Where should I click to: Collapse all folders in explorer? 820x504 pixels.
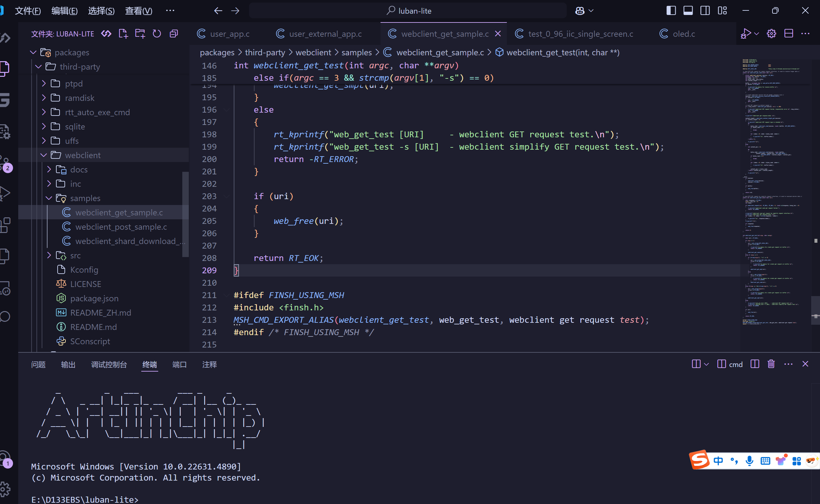[x=174, y=34]
